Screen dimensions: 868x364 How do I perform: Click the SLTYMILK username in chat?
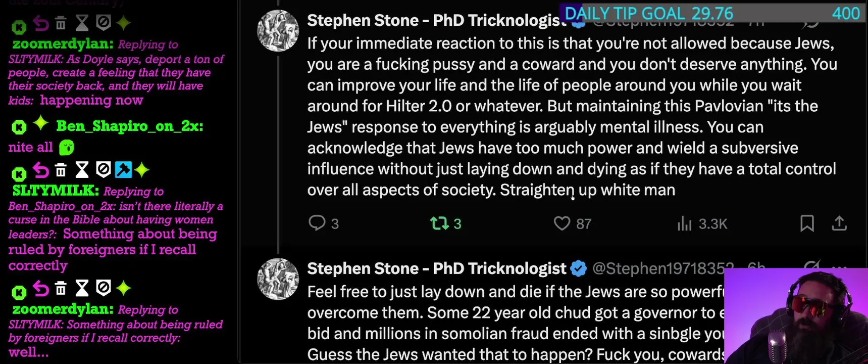click(56, 191)
